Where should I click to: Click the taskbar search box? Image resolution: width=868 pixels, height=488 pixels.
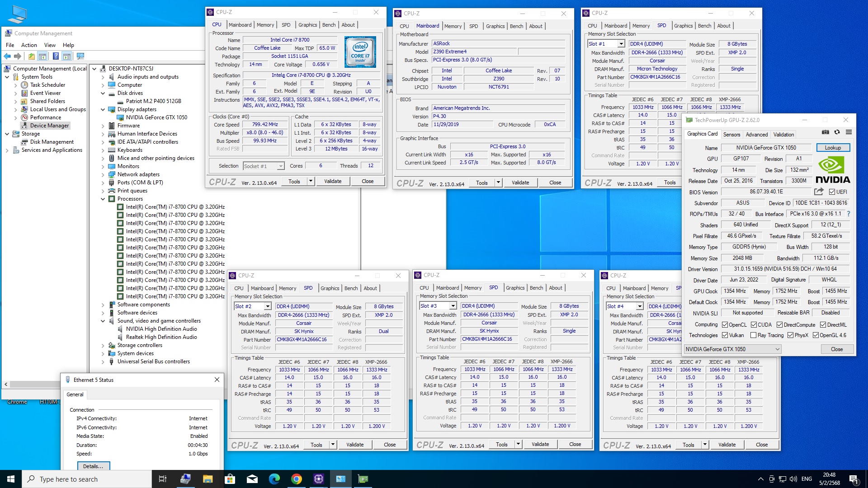(x=87, y=479)
